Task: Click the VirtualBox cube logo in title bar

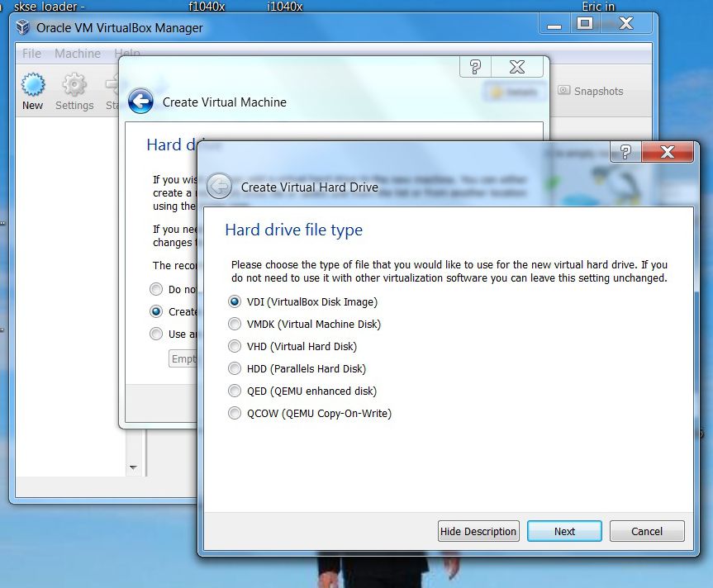Action: [x=23, y=28]
